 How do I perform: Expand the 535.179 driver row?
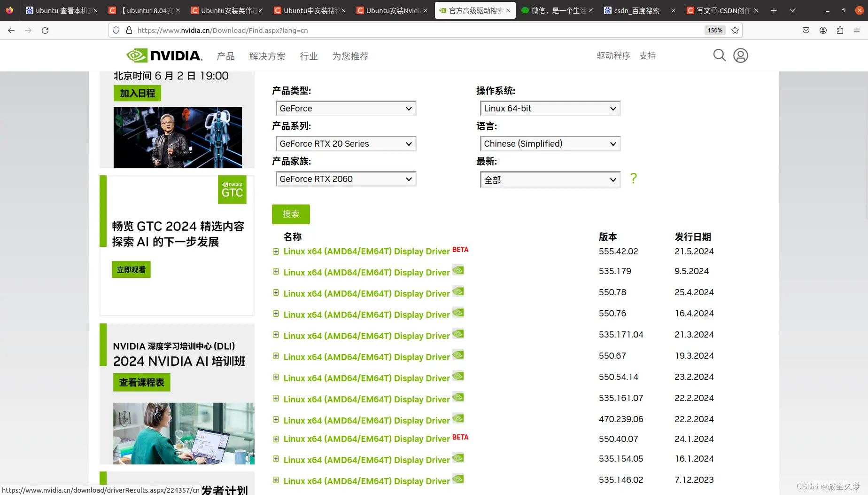tap(276, 271)
